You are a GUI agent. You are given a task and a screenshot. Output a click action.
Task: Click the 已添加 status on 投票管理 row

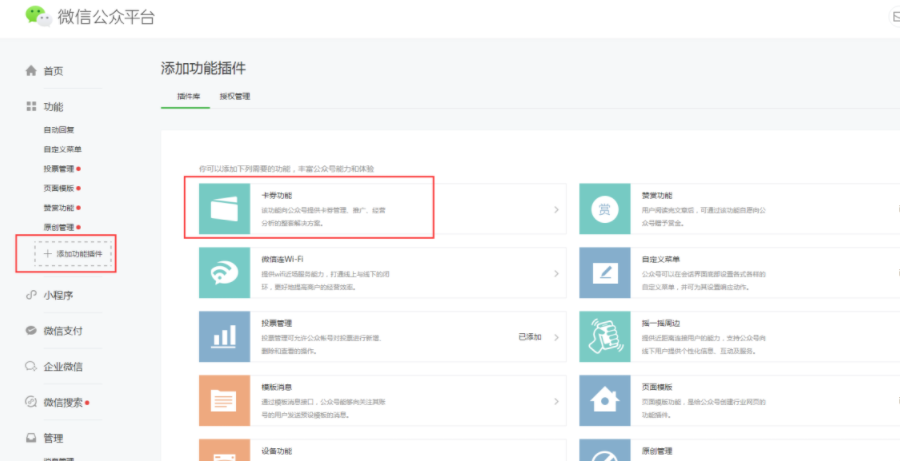(x=530, y=337)
